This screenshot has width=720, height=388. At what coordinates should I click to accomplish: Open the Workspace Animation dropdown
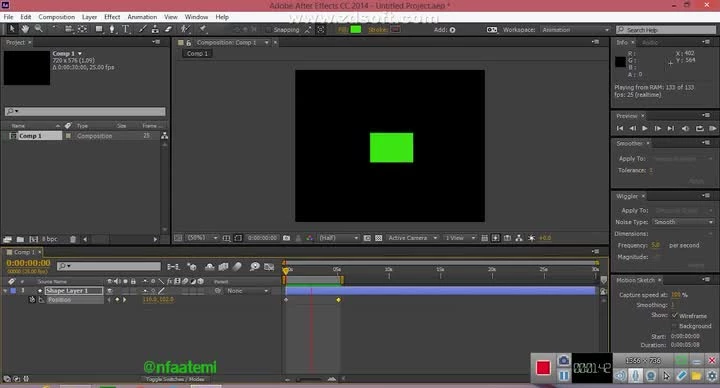coord(576,30)
